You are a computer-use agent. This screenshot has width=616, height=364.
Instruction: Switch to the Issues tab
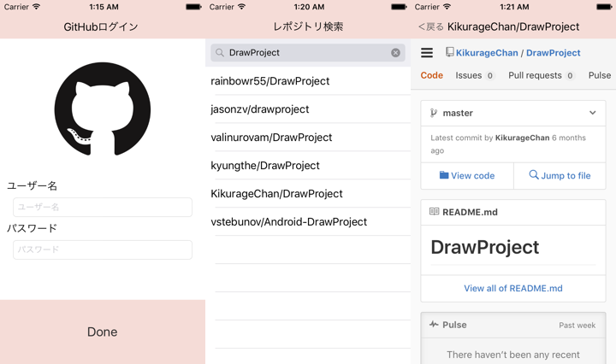(x=475, y=75)
